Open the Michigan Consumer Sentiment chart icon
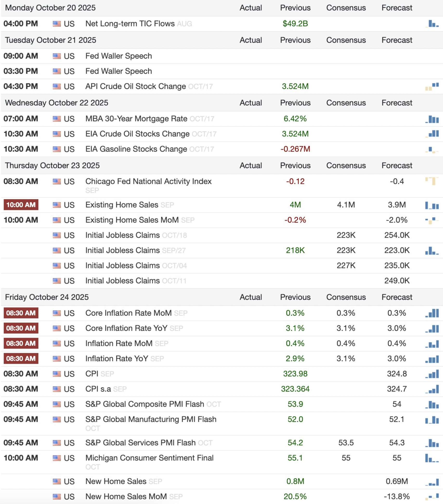This screenshot has width=443, height=504. 432,458
